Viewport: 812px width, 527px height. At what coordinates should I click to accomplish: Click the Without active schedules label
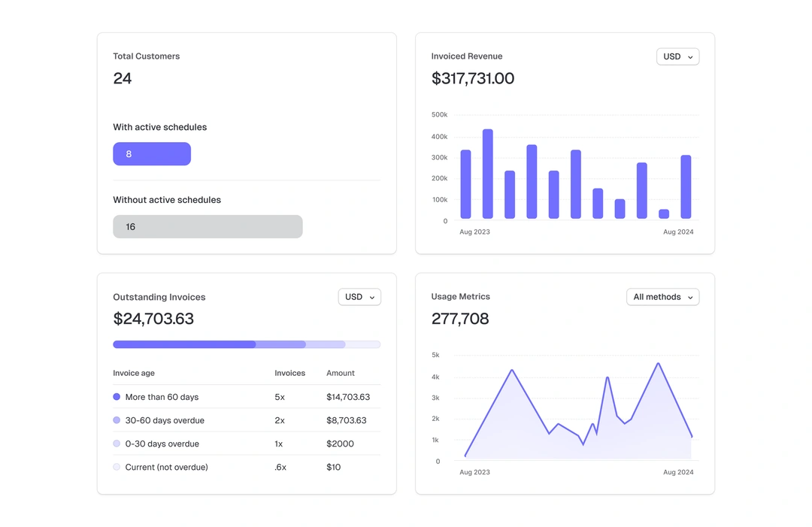tap(167, 200)
